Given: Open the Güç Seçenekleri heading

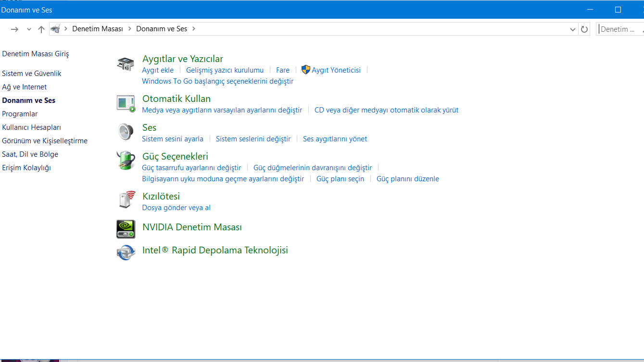Looking at the screenshot, I should 176,156.
